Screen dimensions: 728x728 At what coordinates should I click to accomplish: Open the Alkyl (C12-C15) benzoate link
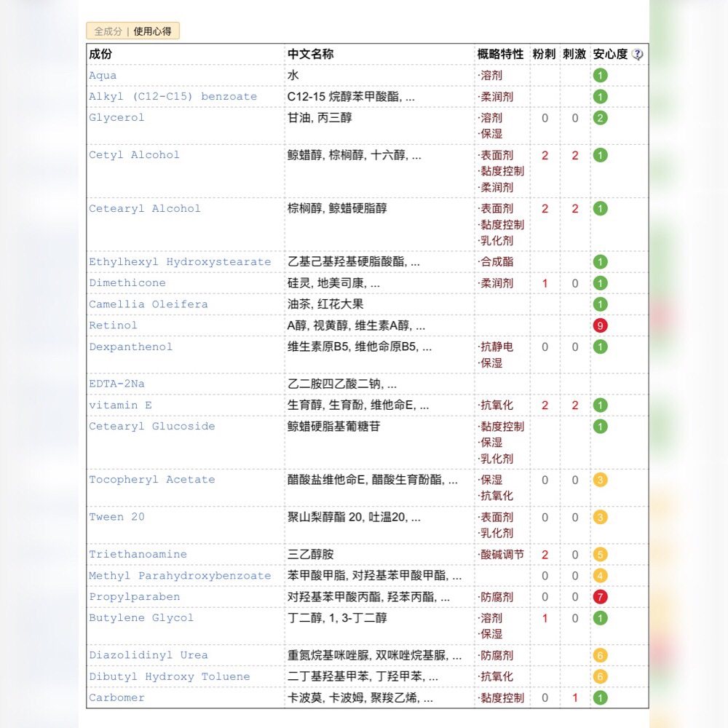pos(173,97)
